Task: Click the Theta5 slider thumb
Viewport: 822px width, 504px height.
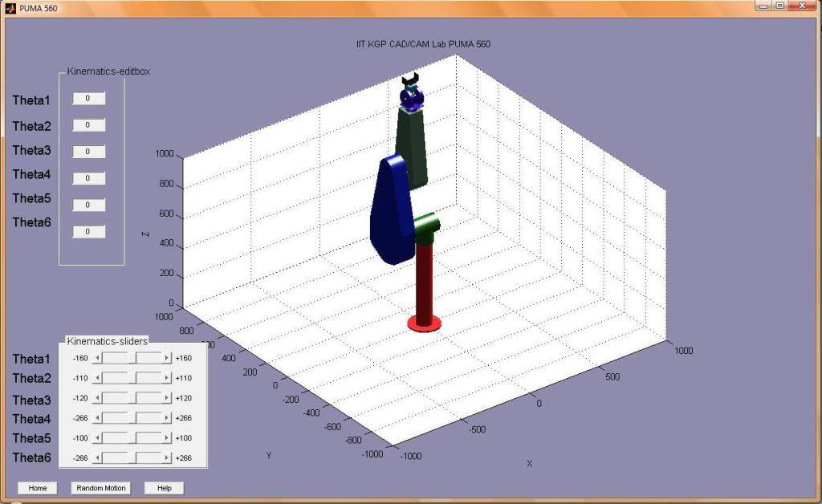Action: tap(132, 438)
